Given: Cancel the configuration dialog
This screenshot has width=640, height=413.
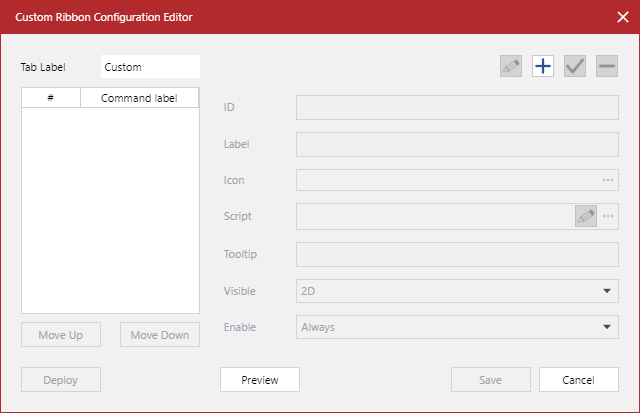Looking at the screenshot, I should [x=579, y=380].
